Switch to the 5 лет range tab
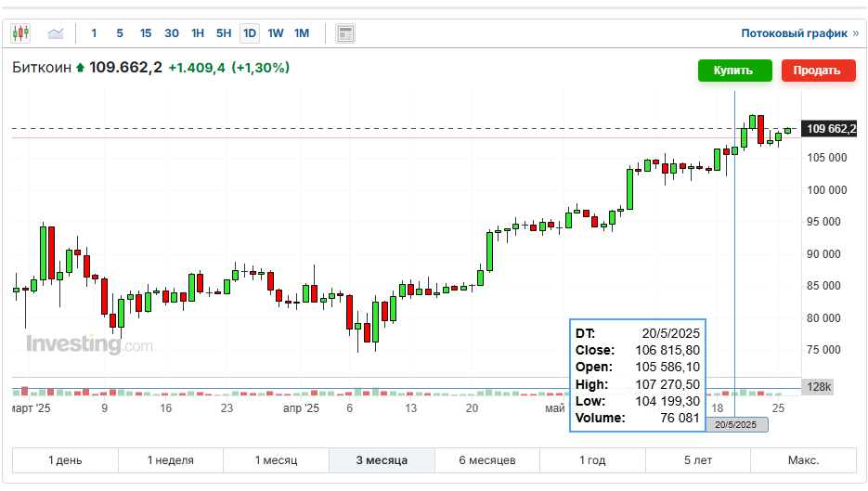The height and width of the screenshot is (491, 868). coord(698,460)
